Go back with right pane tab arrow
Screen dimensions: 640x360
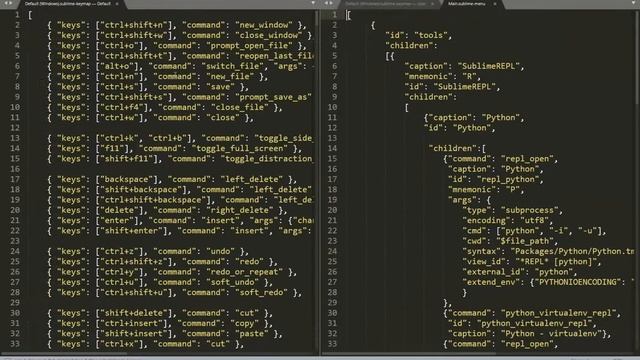326,3
